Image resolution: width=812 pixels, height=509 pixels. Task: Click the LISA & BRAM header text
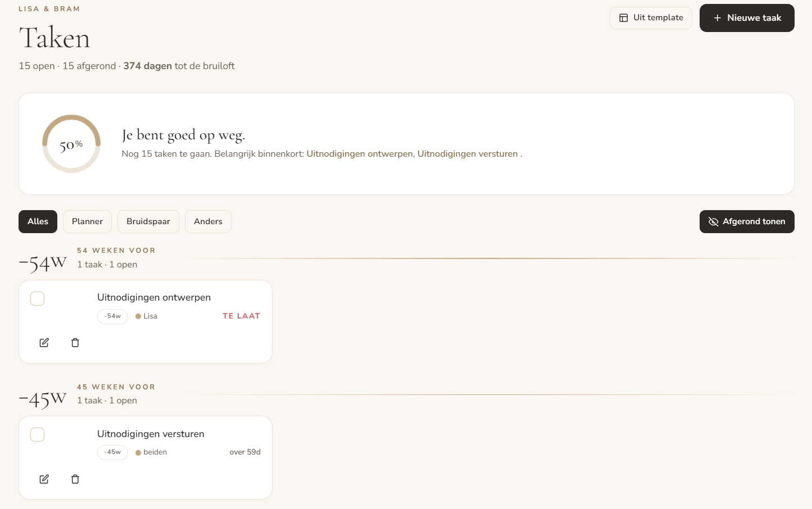(x=49, y=9)
